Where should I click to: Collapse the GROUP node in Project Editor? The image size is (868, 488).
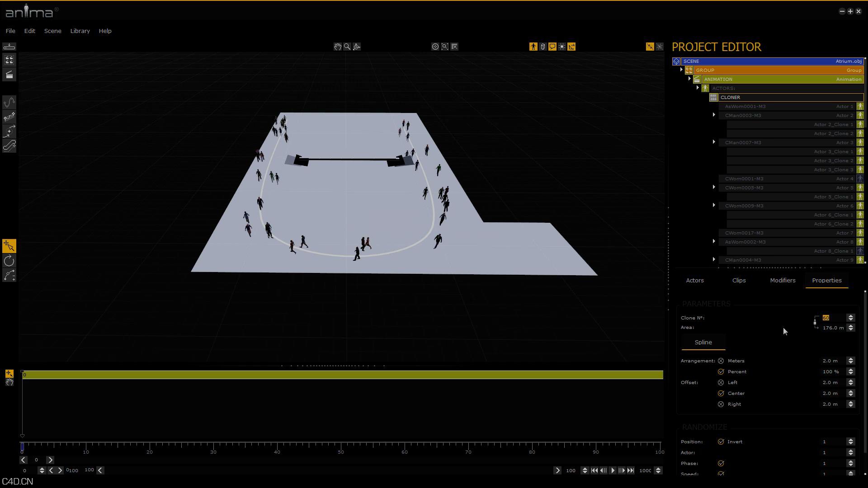coord(682,70)
